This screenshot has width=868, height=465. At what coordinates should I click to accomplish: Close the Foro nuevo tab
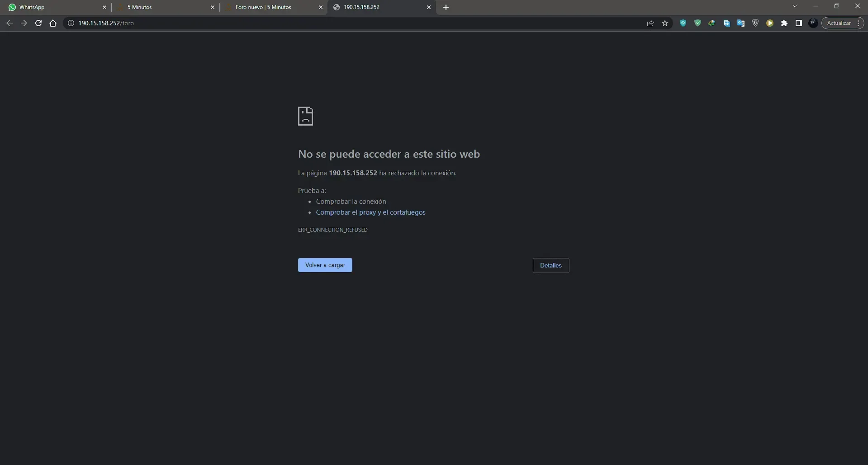click(321, 7)
